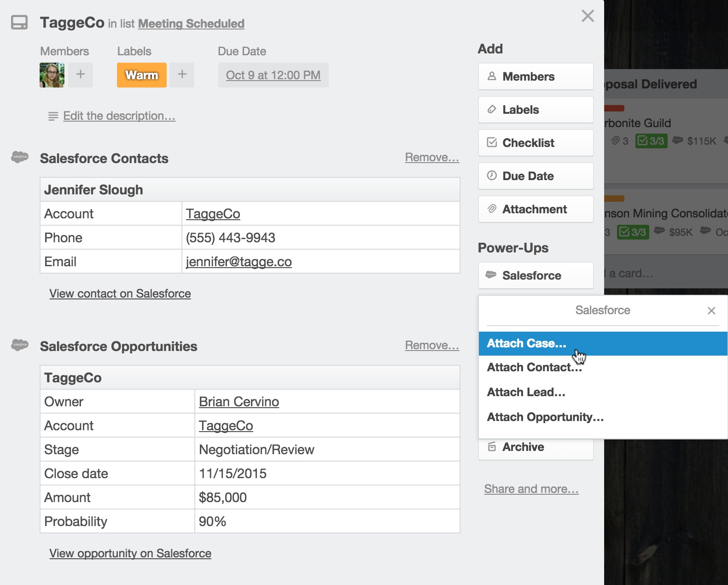This screenshot has width=728, height=585.
Task: Click the description lines icon
Action: pyautogui.click(x=53, y=116)
